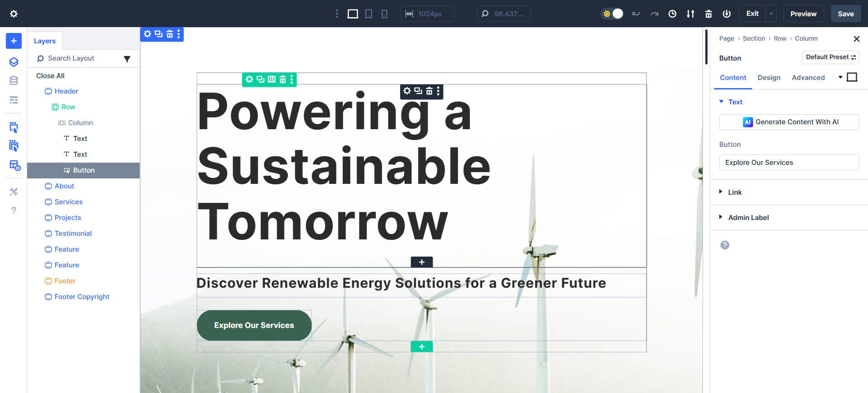Image resolution: width=868 pixels, height=393 pixels.
Task: Click the help icon in Button settings panel
Action: point(725,245)
